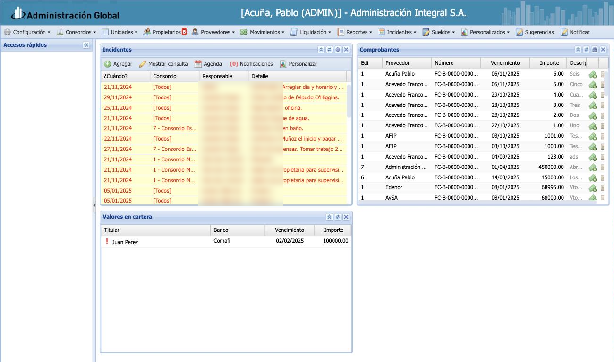This screenshot has width=614, height=362.
Task: Expand the Configuración dropdown menu
Action: click(x=27, y=32)
